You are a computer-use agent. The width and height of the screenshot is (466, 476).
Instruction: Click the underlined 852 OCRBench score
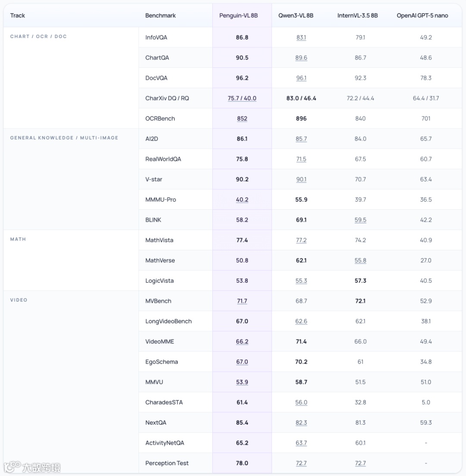[x=242, y=119]
